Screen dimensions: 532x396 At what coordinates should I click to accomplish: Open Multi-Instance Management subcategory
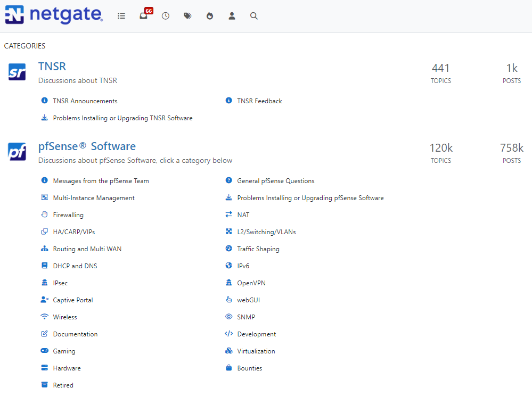click(94, 198)
